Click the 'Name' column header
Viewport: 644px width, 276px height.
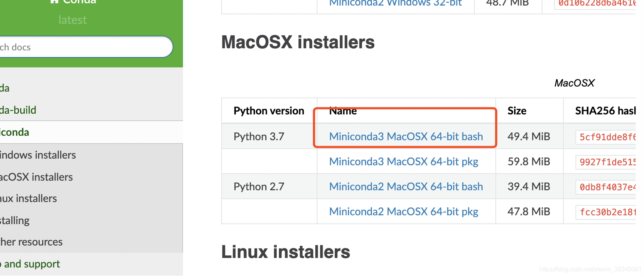pos(343,111)
